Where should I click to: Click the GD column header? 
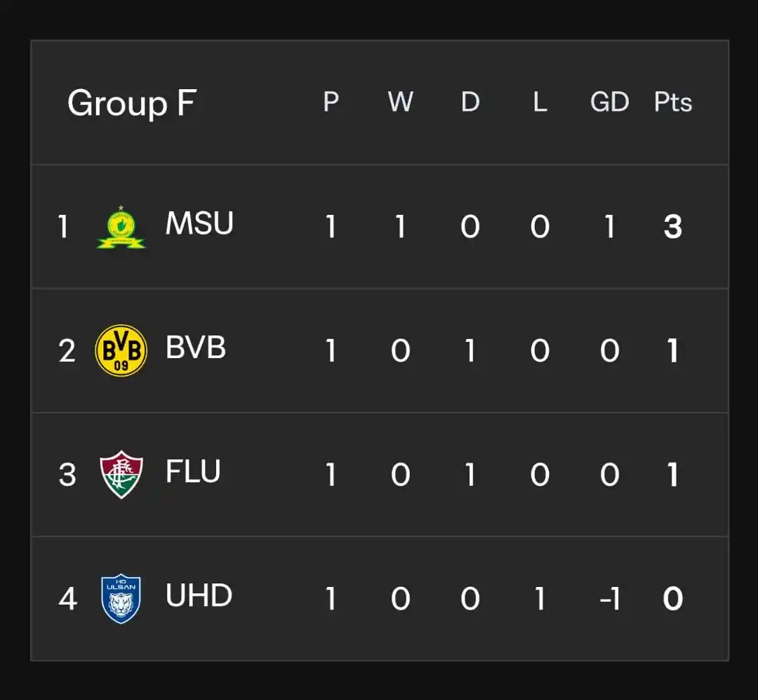(x=610, y=102)
